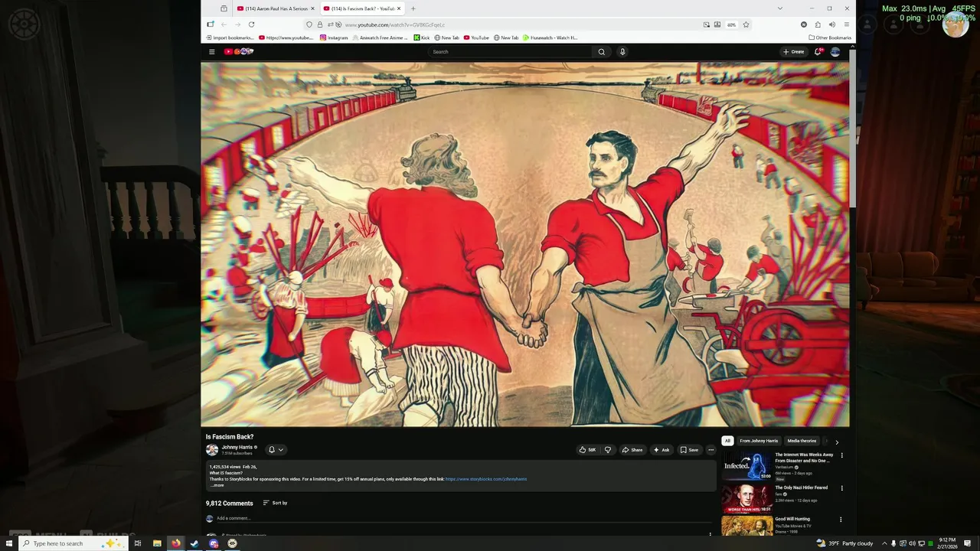Open options for The Only Nazi Hitler Feared
Screen dimensions: 980x551
[841, 487]
